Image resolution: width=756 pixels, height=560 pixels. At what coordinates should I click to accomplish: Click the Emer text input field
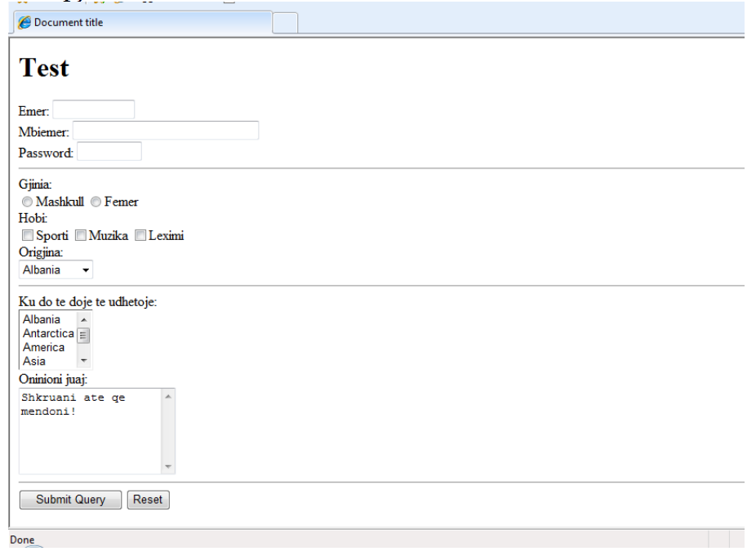93,110
